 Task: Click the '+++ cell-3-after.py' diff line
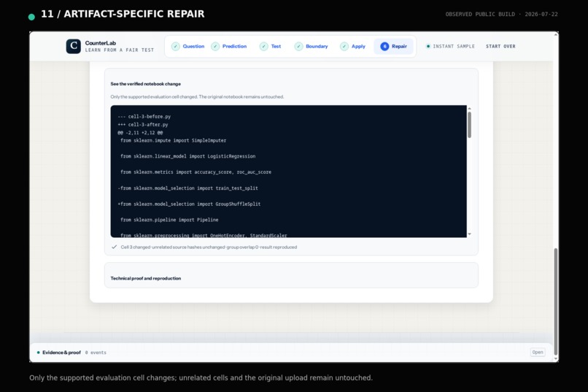coord(143,125)
